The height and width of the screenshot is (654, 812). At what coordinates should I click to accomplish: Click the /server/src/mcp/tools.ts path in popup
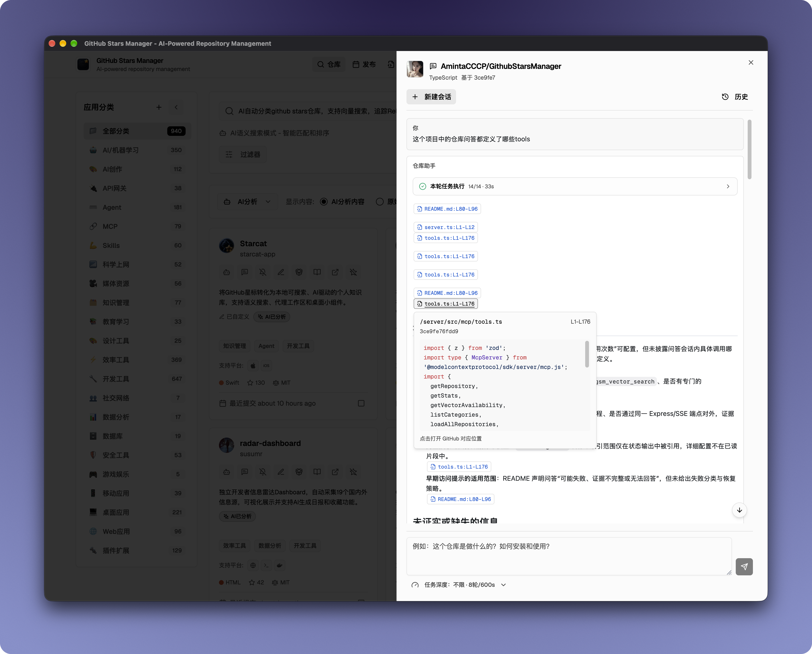pos(461,322)
